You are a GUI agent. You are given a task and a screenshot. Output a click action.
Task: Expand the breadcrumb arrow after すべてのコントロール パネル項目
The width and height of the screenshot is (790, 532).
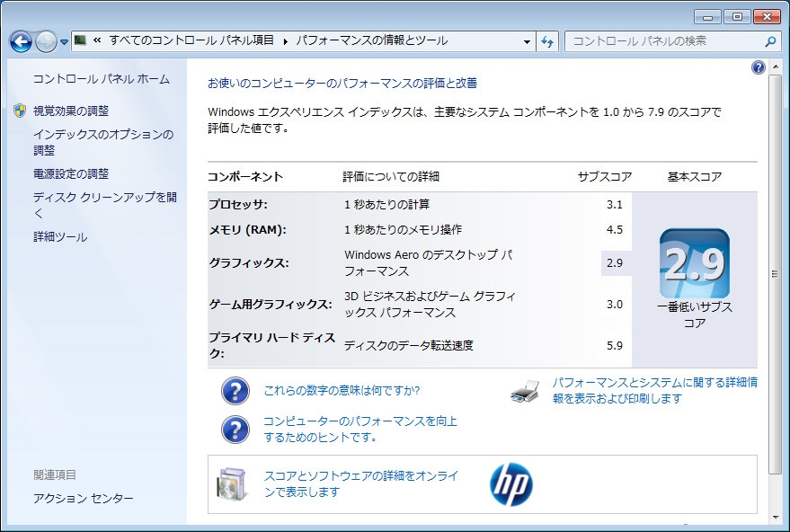[x=286, y=41]
